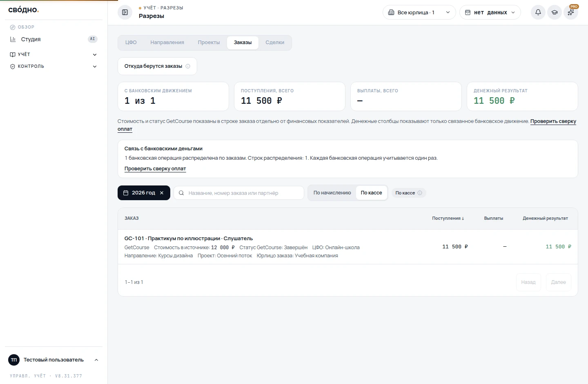The width and height of the screenshot is (588, 384).
Task: Click the magnifier icon in the search field
Action: click(x=181, y=193)
